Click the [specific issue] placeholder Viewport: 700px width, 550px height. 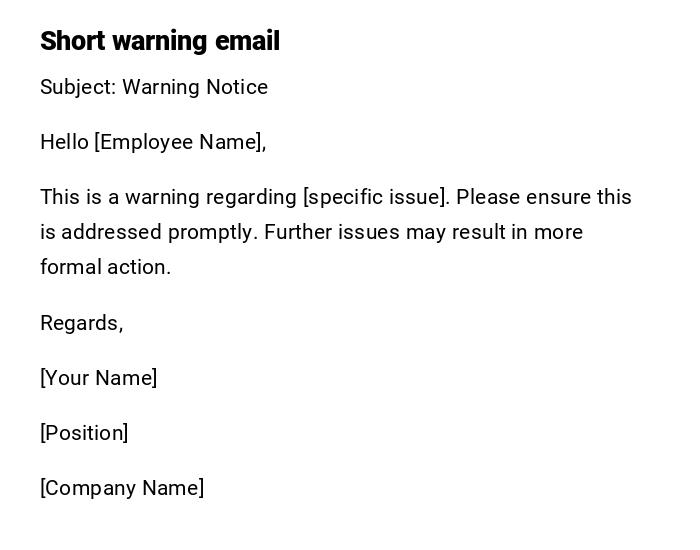[x=376, y=197]
